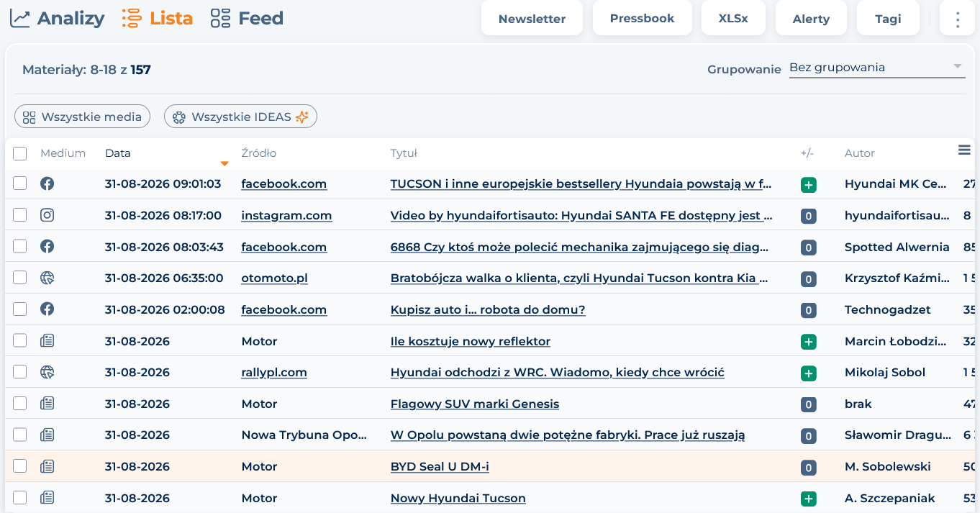Click zero sentiment badge in the otomoto.pl row
This screenshot has width=980, height=513.
(x=809, y=278)
